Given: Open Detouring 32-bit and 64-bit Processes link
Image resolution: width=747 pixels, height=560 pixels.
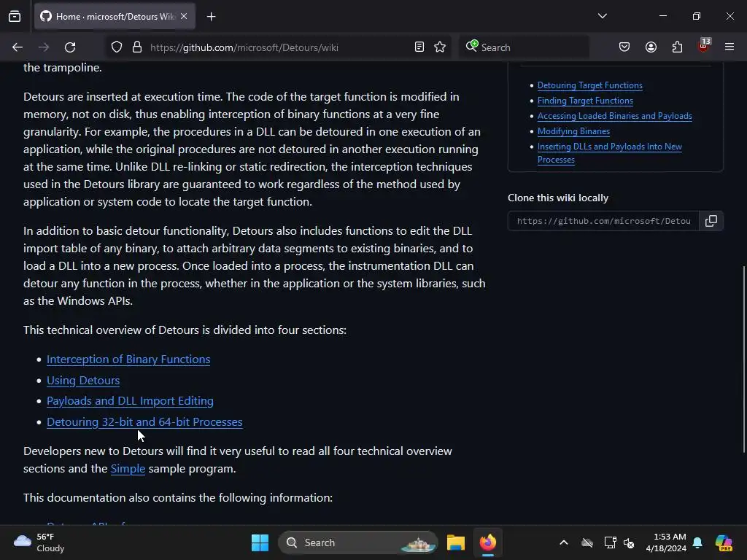Looking at the screenshot, I should [x=144, y=422].
